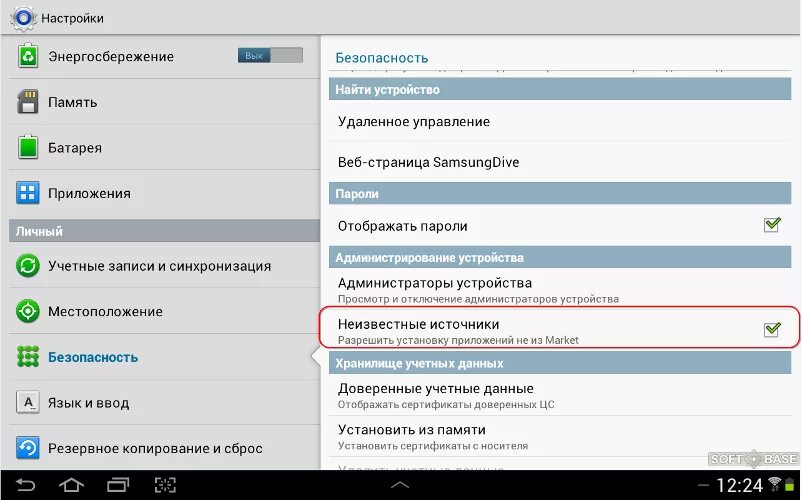802x500 pixels.
Task: Open Резервное копирование и сброс
Action: pos(165,448)
